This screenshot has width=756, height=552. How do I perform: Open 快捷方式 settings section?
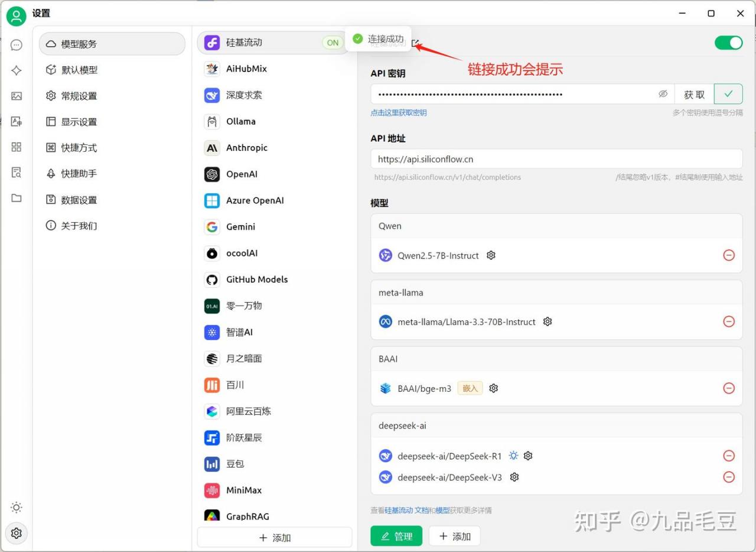pos(112,148)
